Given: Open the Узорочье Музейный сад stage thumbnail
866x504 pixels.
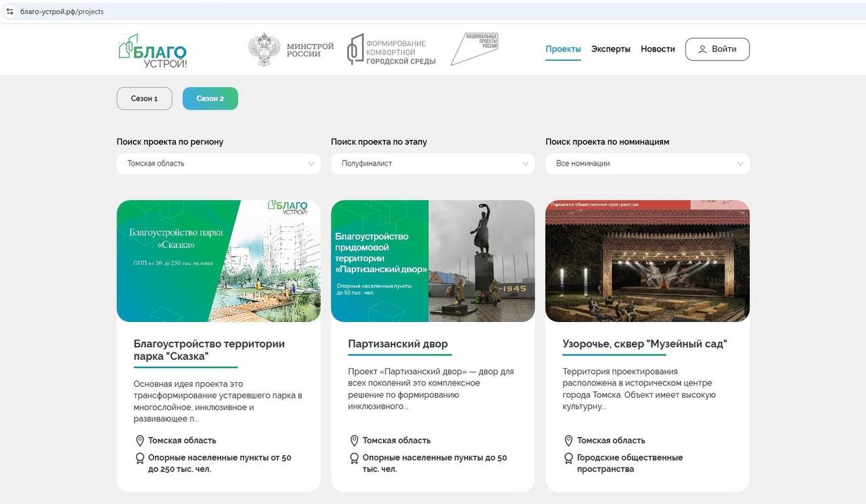Looking at the screenshot, I should (647, 261).
